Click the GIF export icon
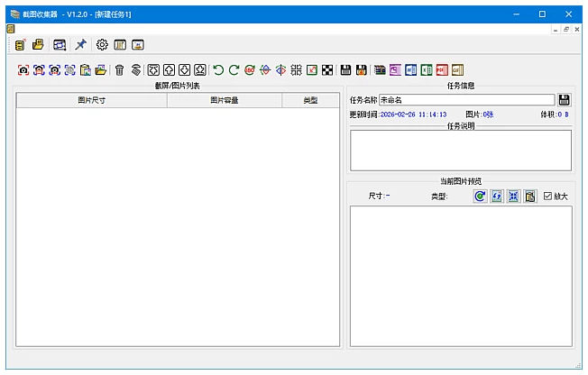Screen dimensions: 588x375 [x=457, y=69]
